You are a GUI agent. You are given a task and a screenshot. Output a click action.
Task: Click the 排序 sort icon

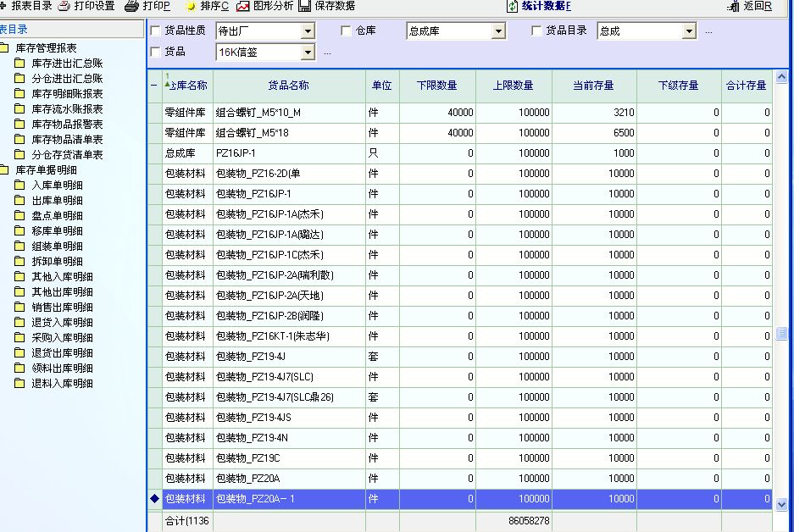coord(191,6)
